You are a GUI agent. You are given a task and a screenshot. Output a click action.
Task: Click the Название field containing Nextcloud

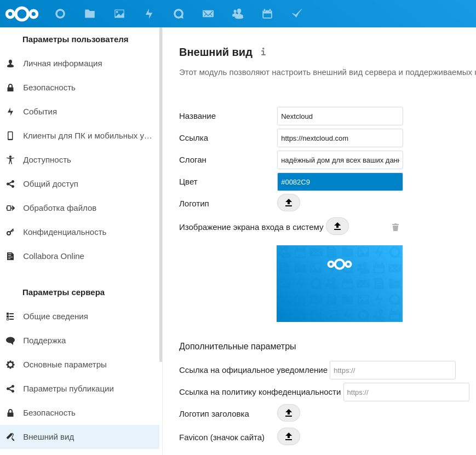[340, 116]
